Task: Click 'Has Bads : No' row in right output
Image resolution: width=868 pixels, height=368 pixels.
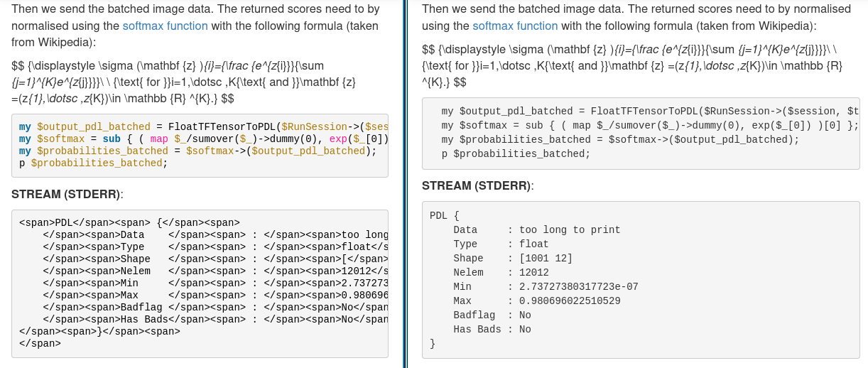Action: 492,330
